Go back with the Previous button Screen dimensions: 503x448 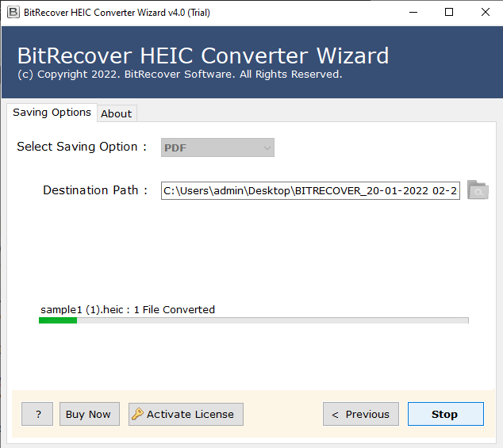(x=361, y=414)
